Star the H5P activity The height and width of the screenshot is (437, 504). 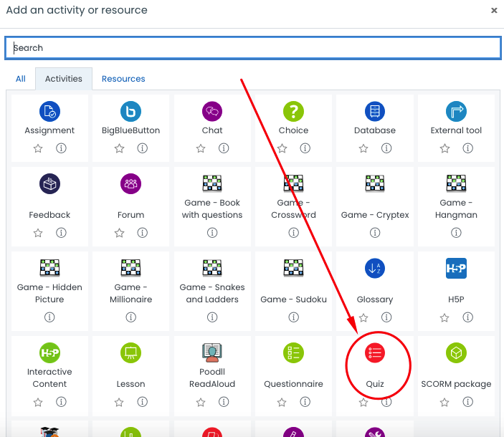pos(444,317)
